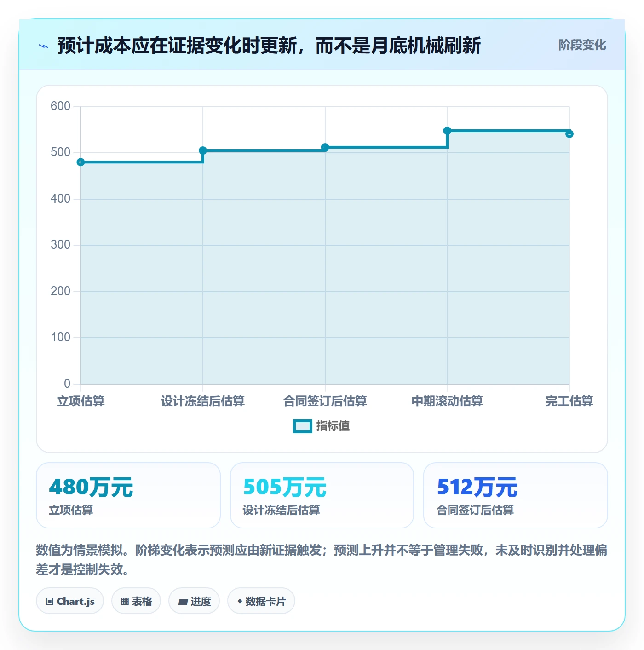Screen dimensions: 644x650
Task: Open the 512万元 合同签订后估算 card
Action: [x=516, y=495]
